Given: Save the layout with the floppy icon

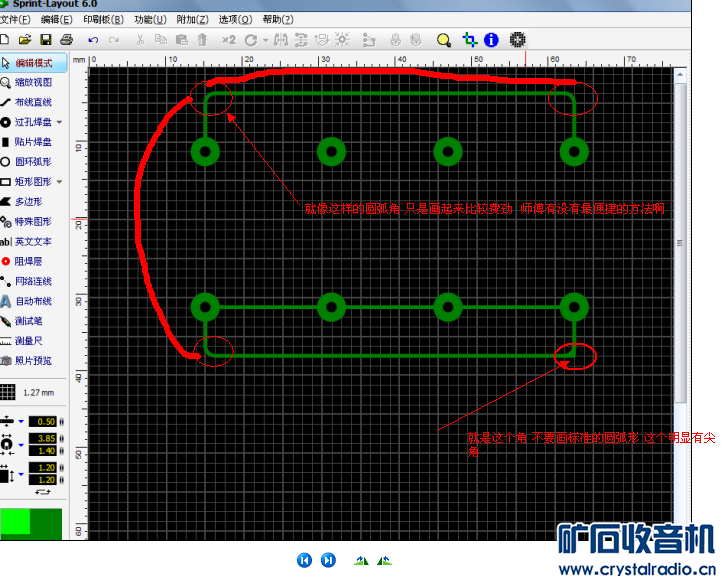Looking at the screenshot, I should tap(46, 40).
